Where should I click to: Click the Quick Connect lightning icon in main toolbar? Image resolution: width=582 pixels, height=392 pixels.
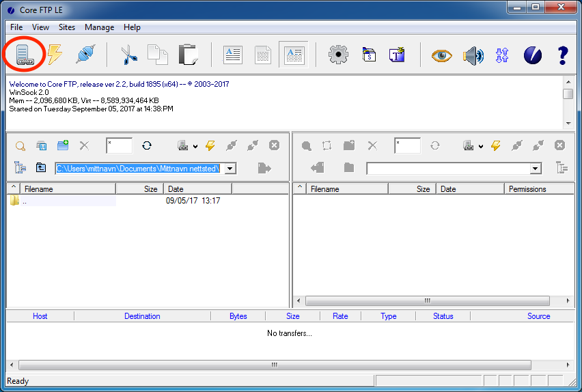click(x=55, y=55)
